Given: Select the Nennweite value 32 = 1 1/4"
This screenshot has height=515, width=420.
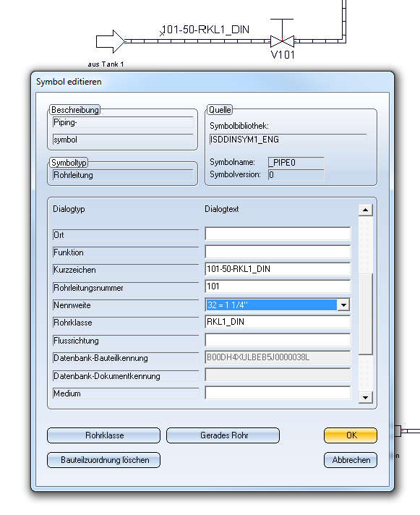Looking at the screenshot, I should click(x=271, y=305).
